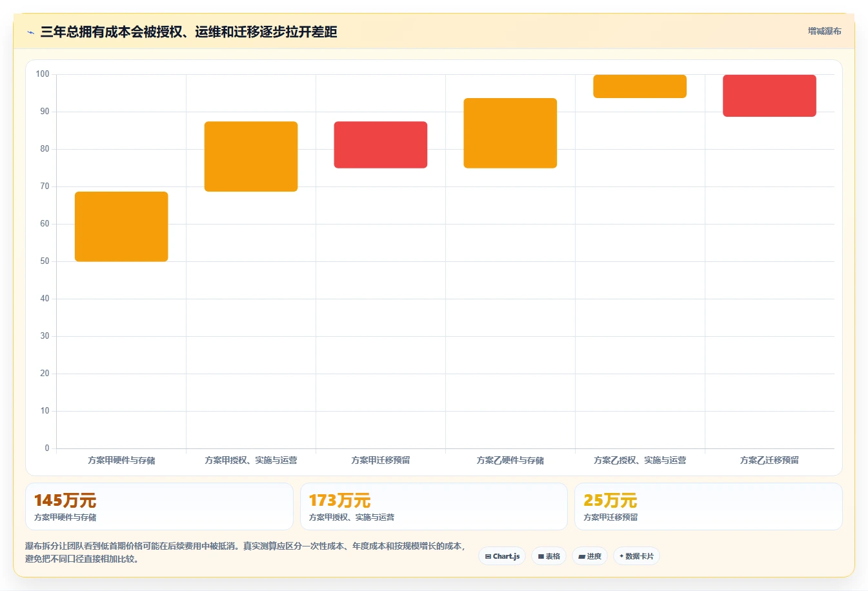Click the footnote text starting 瀑布拆分
Viewport: 868px width, 591px height.
pos(245,552)
